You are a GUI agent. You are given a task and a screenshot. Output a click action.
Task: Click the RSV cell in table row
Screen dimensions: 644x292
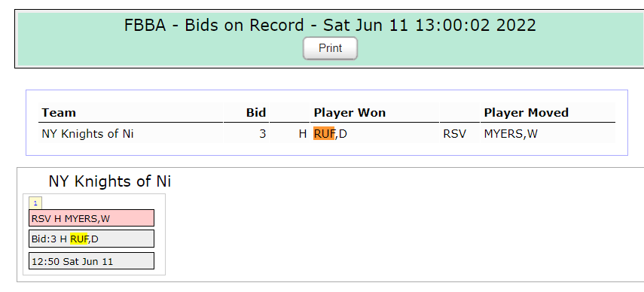point(454,134)
